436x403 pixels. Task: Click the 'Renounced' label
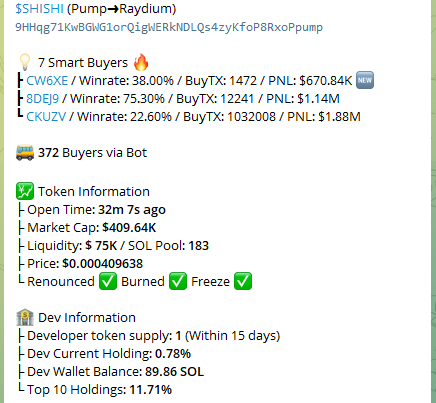pyautogui.click(x=61, y=282)
